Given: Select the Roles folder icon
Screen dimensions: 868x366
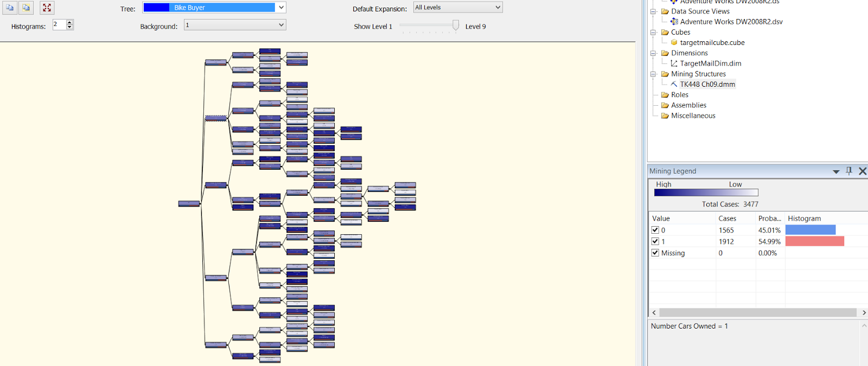Looking at the screenshot, I should click(x=665, y=95).
